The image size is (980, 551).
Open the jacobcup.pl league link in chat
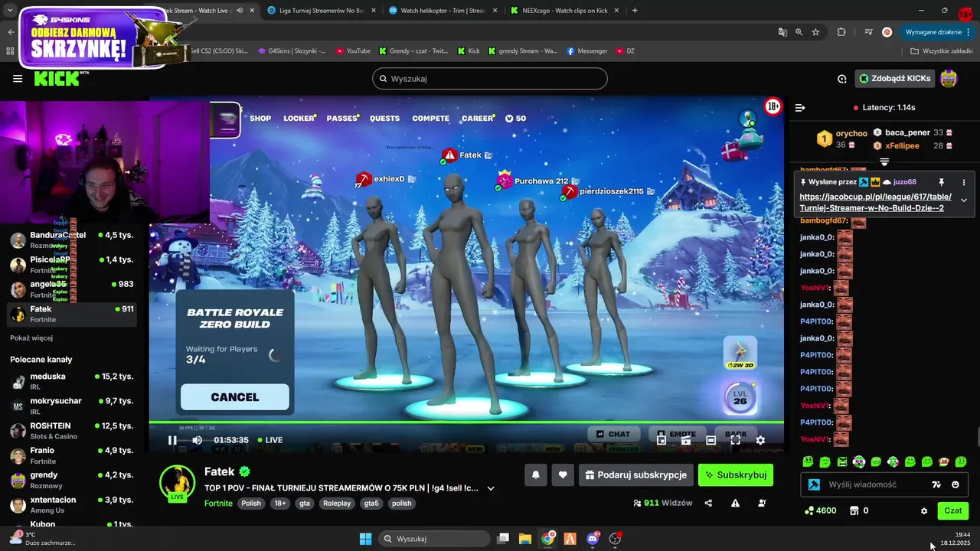click(875, 202)
